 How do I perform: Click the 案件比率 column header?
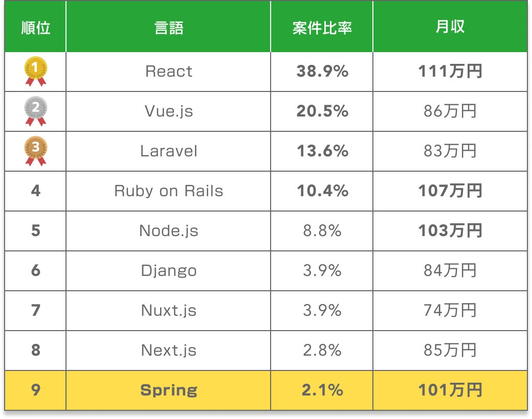pyautogui.click(x=322, y=28)
